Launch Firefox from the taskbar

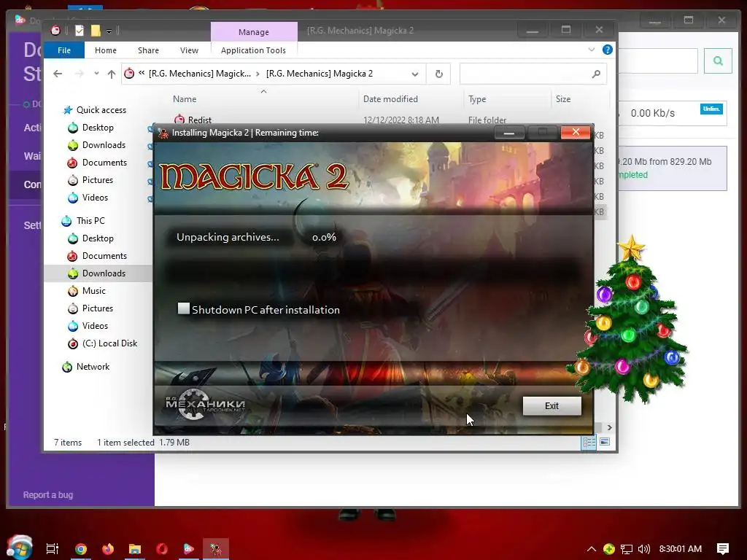pyautogui.click(x=108, y=549)
